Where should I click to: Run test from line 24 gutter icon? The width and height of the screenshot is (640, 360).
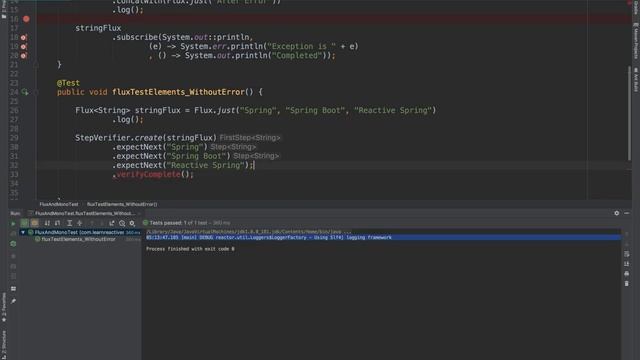[x=24, y=92]
